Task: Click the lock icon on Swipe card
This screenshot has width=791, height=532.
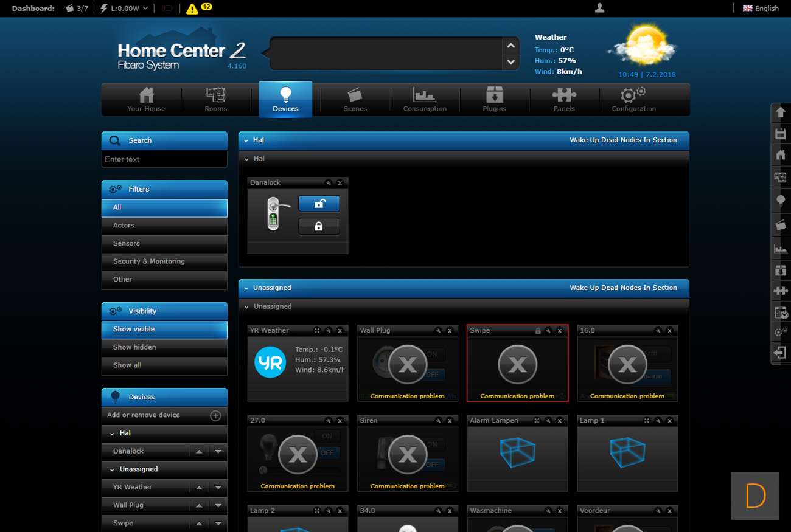Action: pos(538,331)
